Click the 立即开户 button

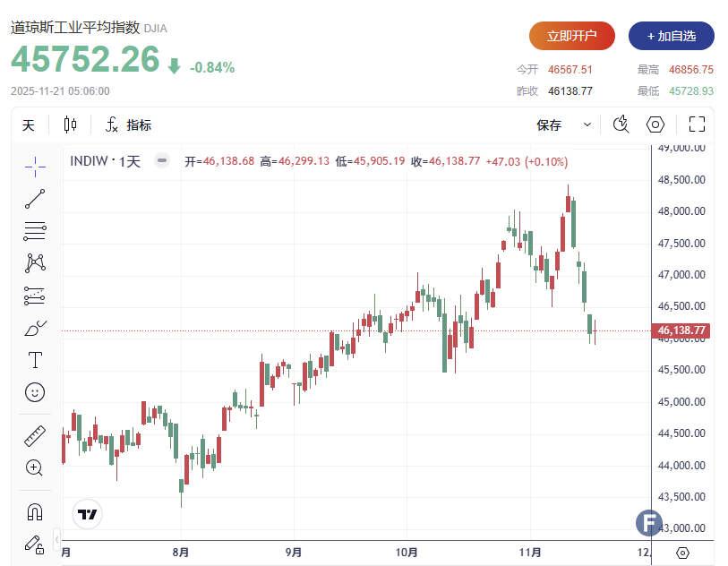[571, 36]
